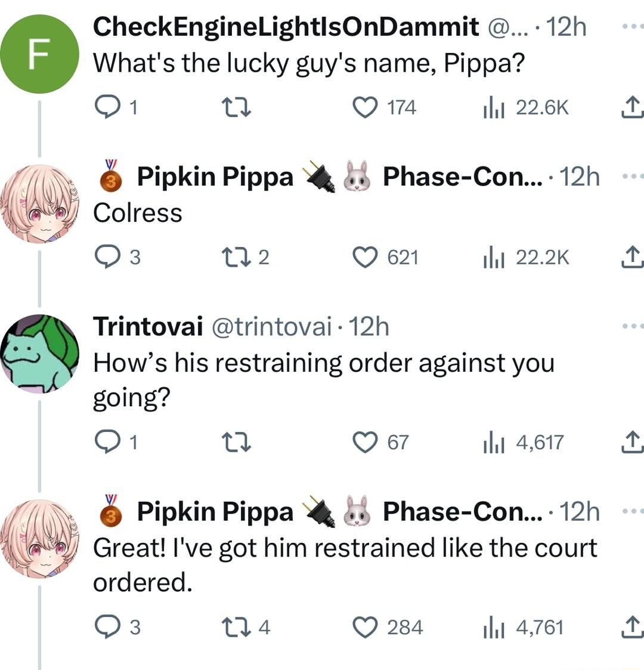Click the share upload icon on the bottom tweet
The image size is (644, 670).
[x=633, y=626]
